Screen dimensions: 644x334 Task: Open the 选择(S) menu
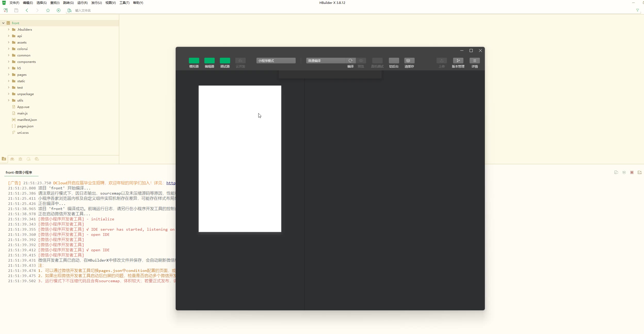[42, 3]
